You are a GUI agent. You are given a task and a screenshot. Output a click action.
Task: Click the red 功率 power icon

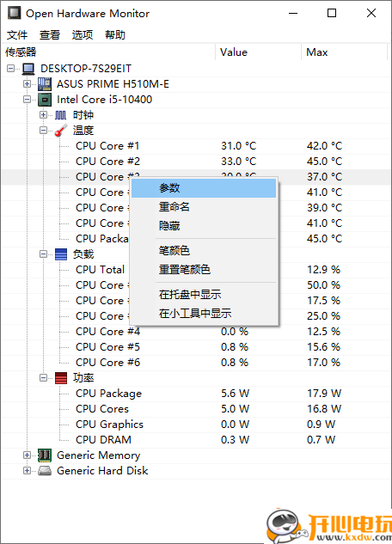61,378
